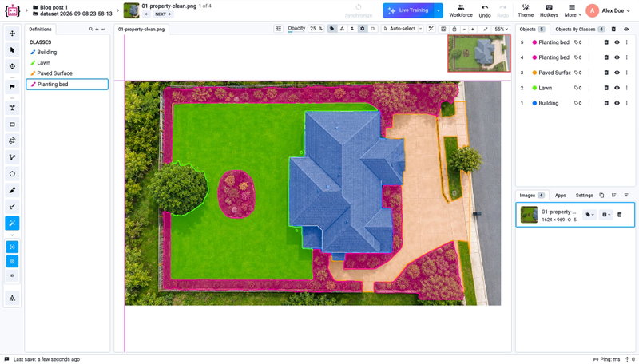Open the Hotkeys reference

(549, 10)
